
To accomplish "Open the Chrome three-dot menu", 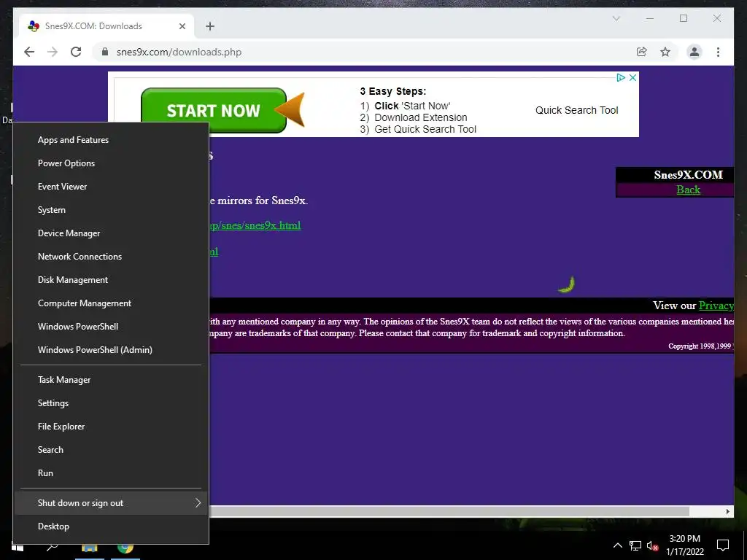I will [x=718, y=52].
